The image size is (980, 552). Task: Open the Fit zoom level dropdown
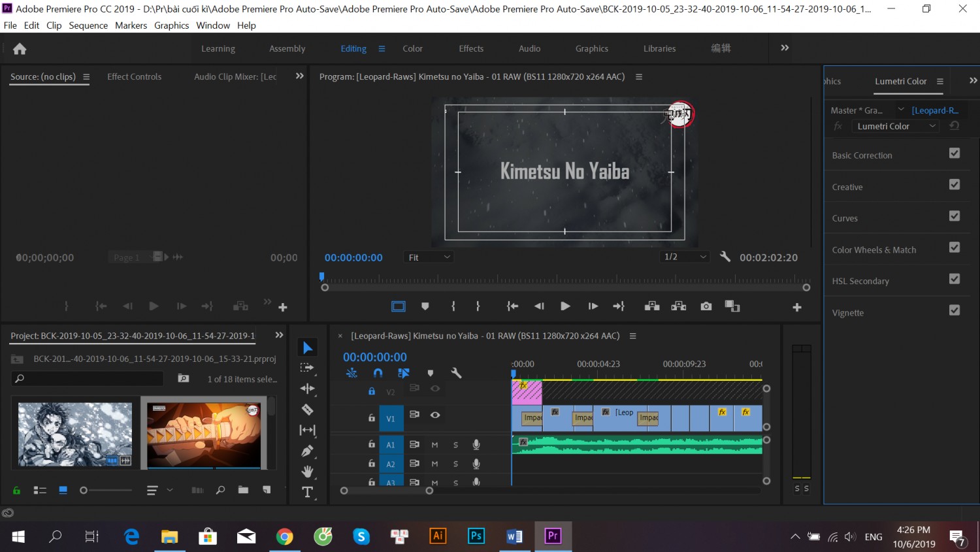tap(429, 257)
